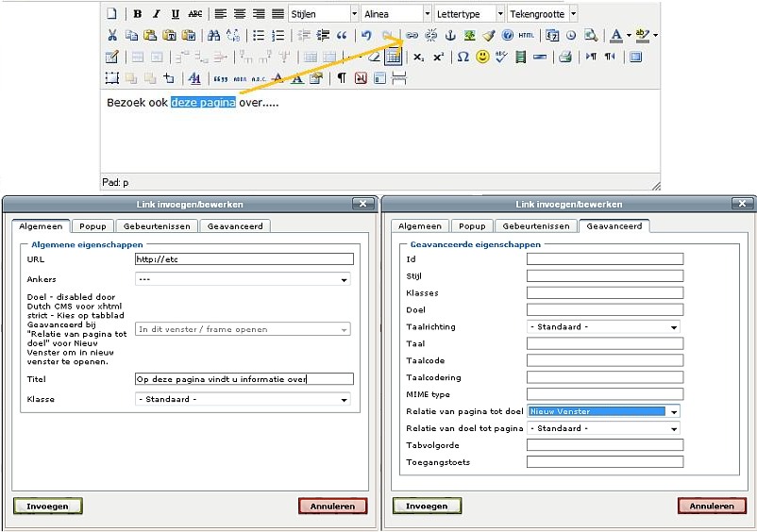Open the Taalrichting dropdown
Image resolution: width=757 pixels, height=532 pixels.
pos(603,327)
